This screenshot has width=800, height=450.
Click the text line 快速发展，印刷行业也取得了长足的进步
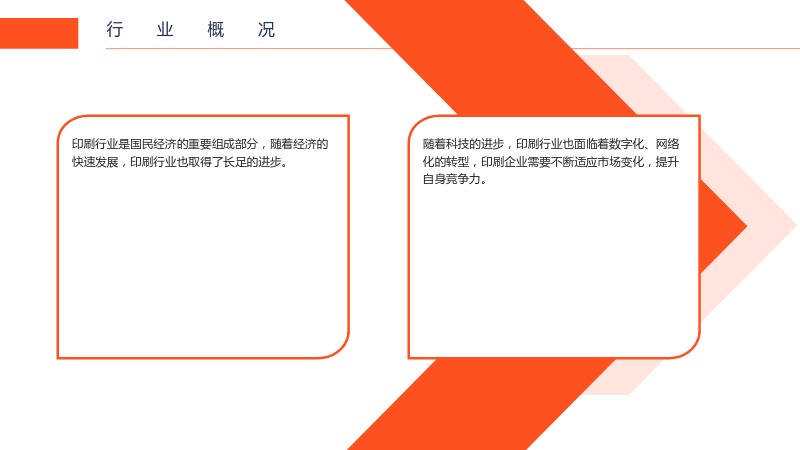(180, 162)
